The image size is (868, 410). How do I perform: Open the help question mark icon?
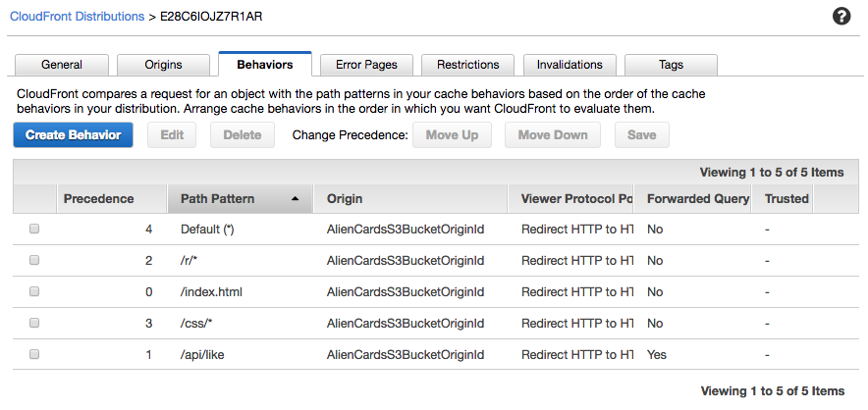click(841, 17)
